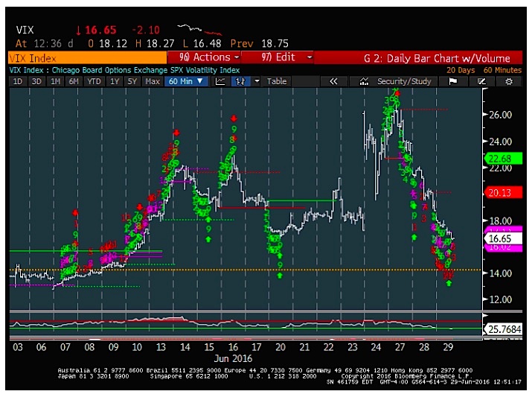This screenshot has width=532, height=397.
Task: Open the edit annotations pencil icon
Action: (x=481, y=81)
